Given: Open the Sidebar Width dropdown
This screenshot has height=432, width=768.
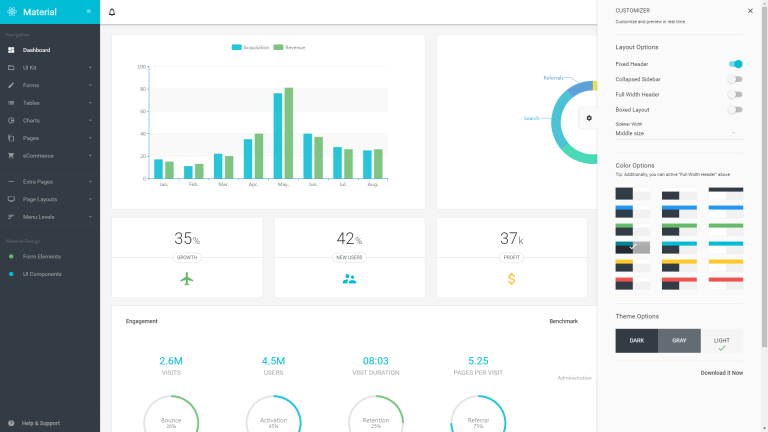Looking at the screenshot, I should click(x=678, y=133).
